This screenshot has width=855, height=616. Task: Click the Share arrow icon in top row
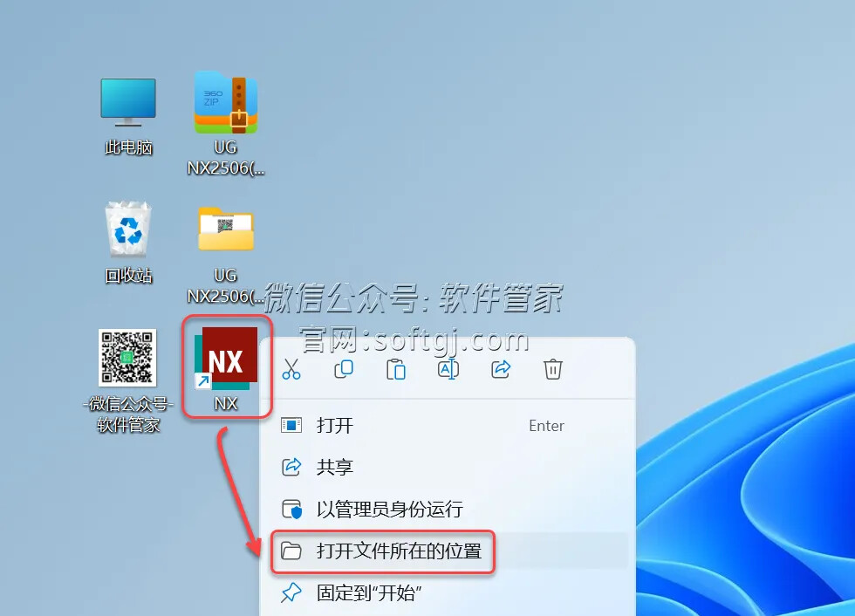click(x=501, y=369)
